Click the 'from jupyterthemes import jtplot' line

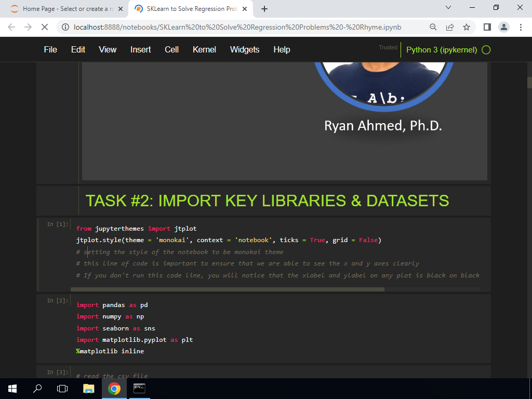pos(137,229)
